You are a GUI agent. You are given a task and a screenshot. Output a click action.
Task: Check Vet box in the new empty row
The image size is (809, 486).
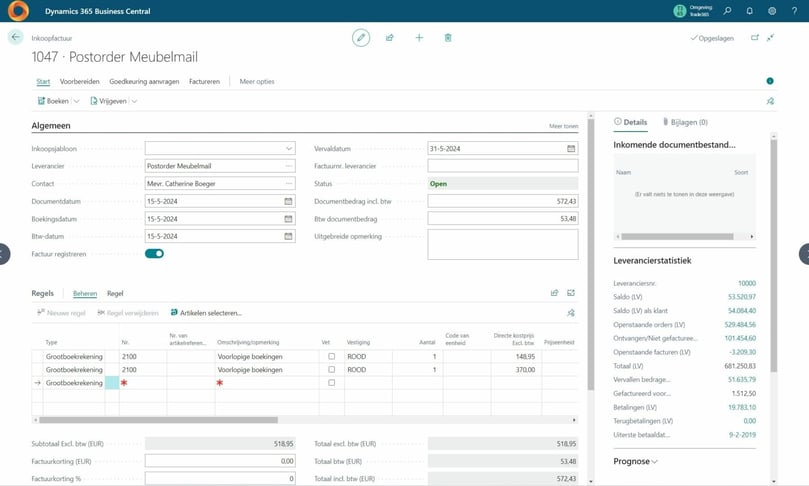click(x=332, y=383)
